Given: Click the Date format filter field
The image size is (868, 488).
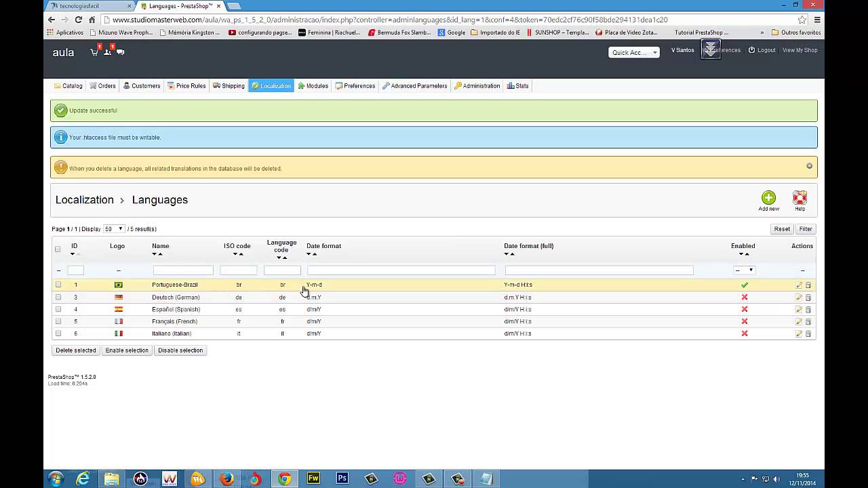Looking at the screenshot, I should tap(401, 270).
